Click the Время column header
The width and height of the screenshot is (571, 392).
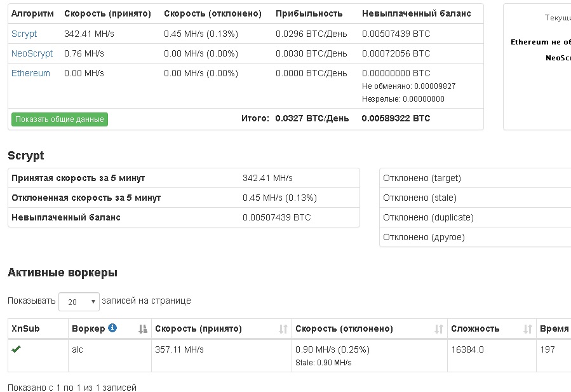pos(554,329)
